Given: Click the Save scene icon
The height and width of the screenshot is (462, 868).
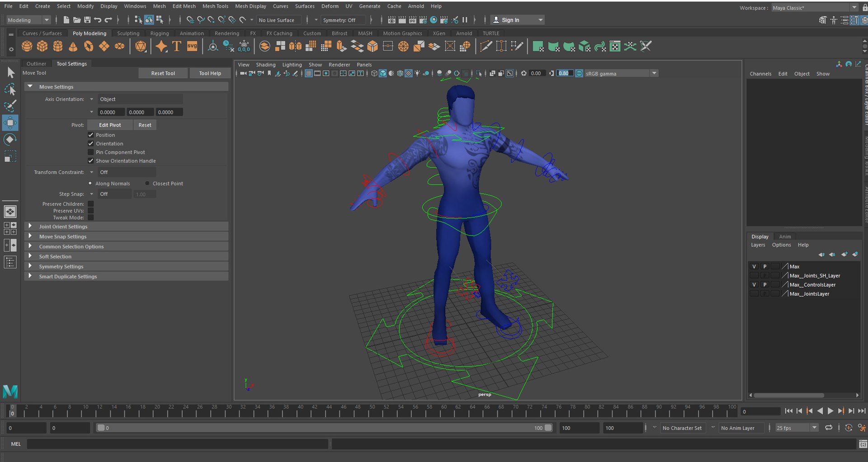Looking at the screenshot, I should click(87, 20).
